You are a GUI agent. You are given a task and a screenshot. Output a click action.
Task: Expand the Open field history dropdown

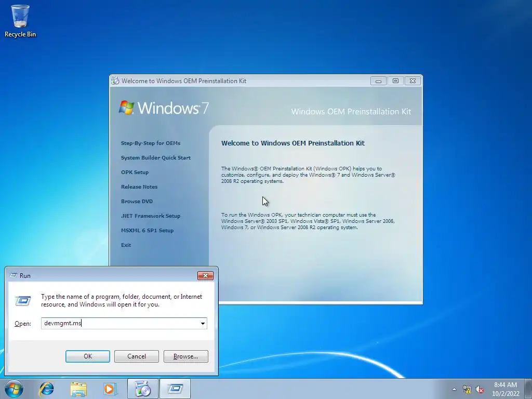click(203, 323)
